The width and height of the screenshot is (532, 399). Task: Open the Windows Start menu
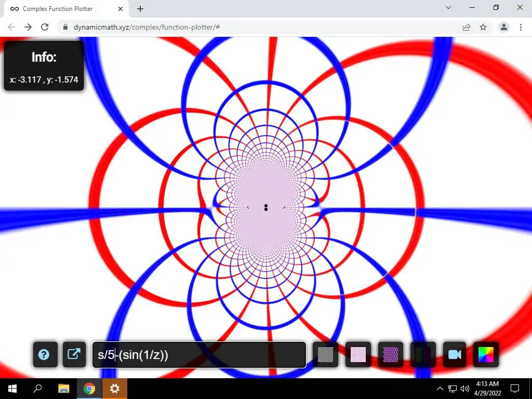click(12, 389)
